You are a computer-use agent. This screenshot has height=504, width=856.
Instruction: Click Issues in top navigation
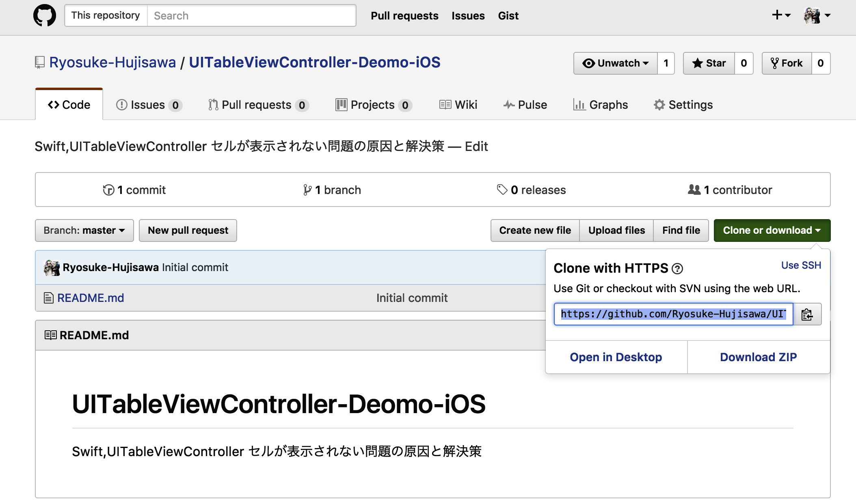point(468,15)
